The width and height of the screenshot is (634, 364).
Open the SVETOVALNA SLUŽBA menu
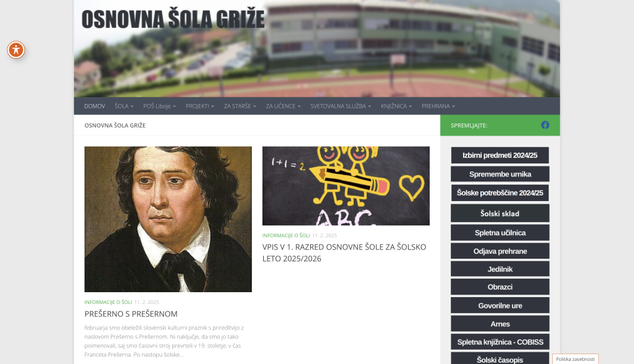pyautogui.click(x=341, y=106)
